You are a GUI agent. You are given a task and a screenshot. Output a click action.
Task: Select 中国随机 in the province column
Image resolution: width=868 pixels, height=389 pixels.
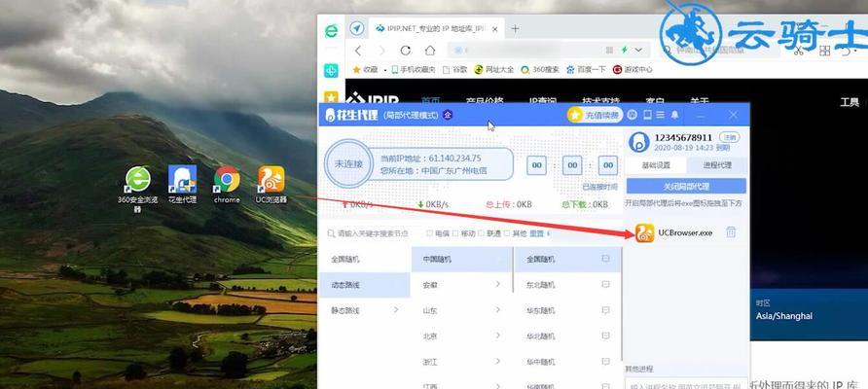461,259
